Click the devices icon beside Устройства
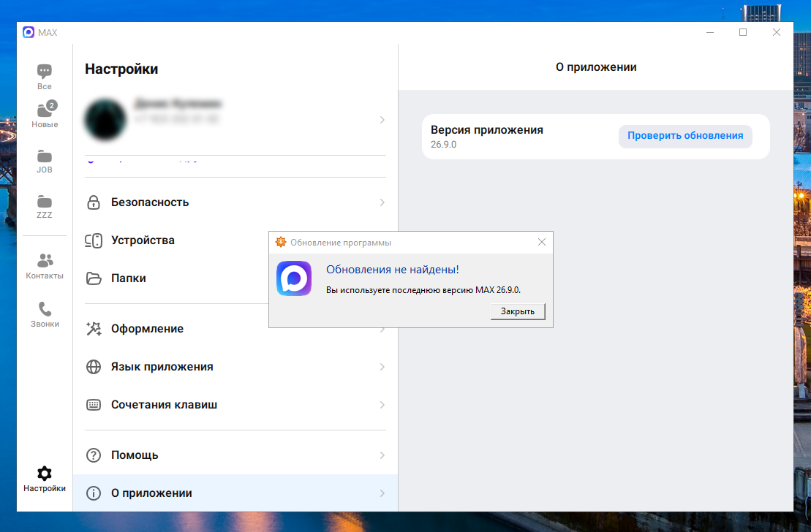Screen dimensions: 811x532 [x=94, y=240]
